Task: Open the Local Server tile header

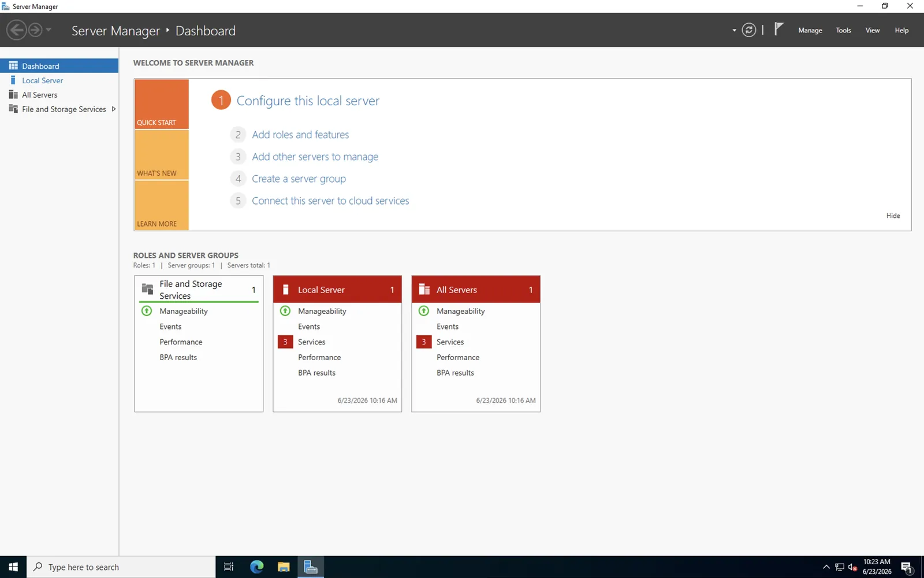Action: 337,290
